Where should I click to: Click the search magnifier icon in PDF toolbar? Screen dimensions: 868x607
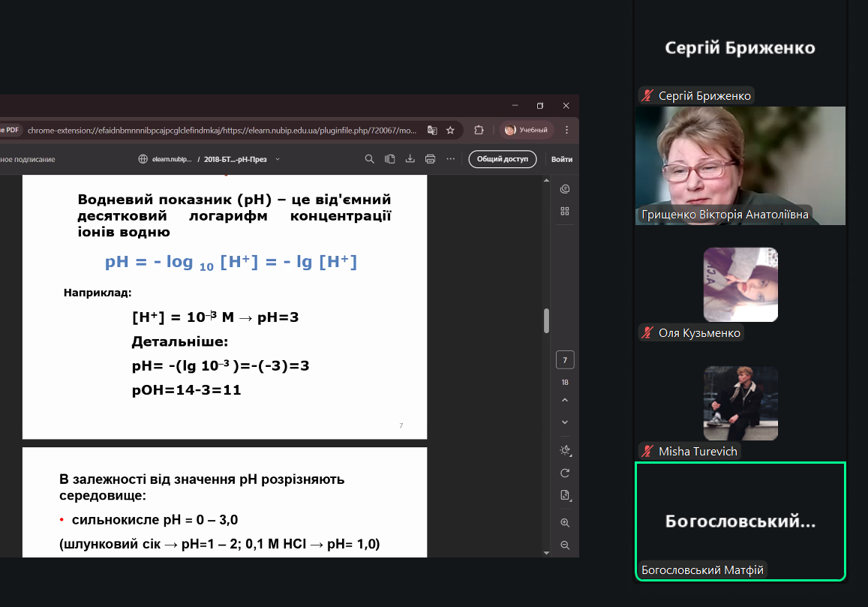(x=369, y=159)
